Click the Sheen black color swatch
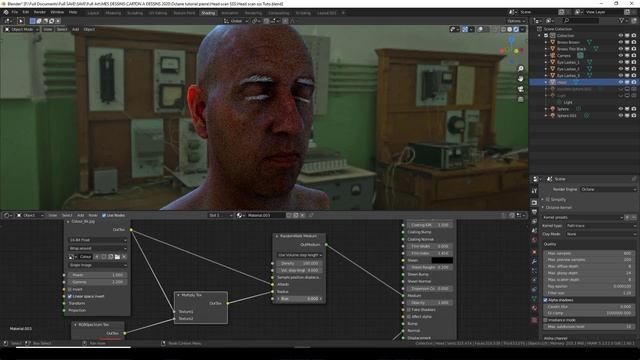This screenshot has height=360, width=640. click(x=442, y=260)
